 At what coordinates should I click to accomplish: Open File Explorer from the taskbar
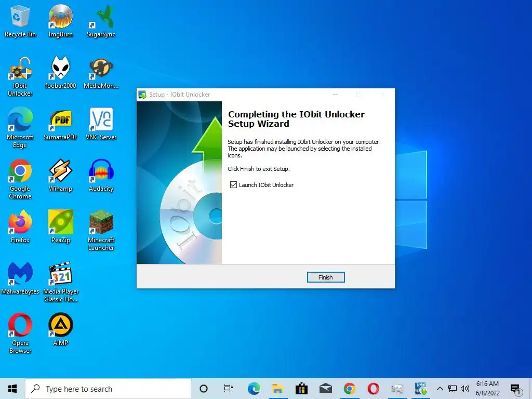[x=277, y=389]
